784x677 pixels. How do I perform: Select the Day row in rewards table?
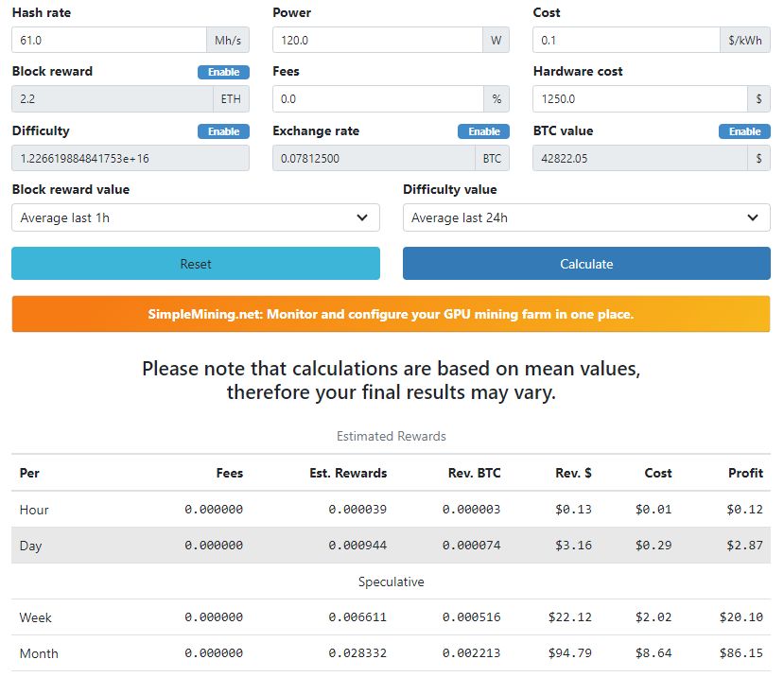coord(391,546)
